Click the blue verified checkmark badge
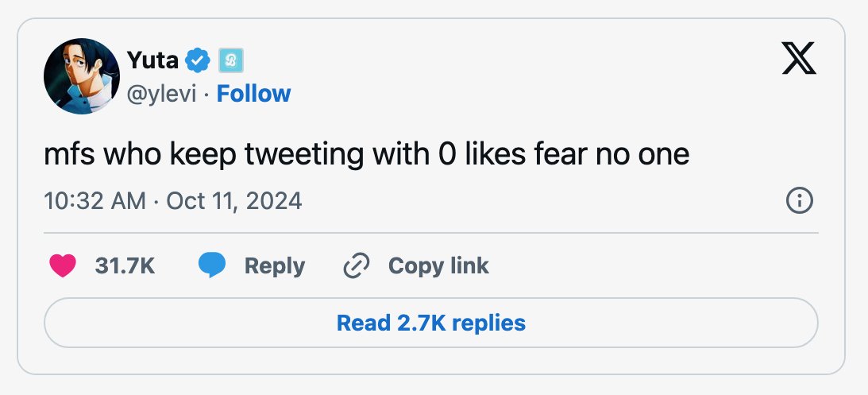This screenshot has height=395, width=868. pos(198,60)
